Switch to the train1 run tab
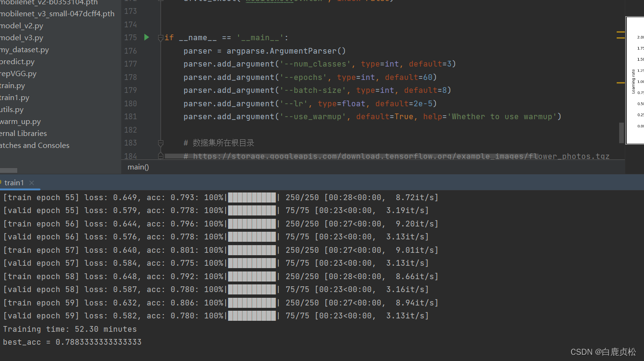The width and height of the screenshot is (644, 361). (14, 182)
